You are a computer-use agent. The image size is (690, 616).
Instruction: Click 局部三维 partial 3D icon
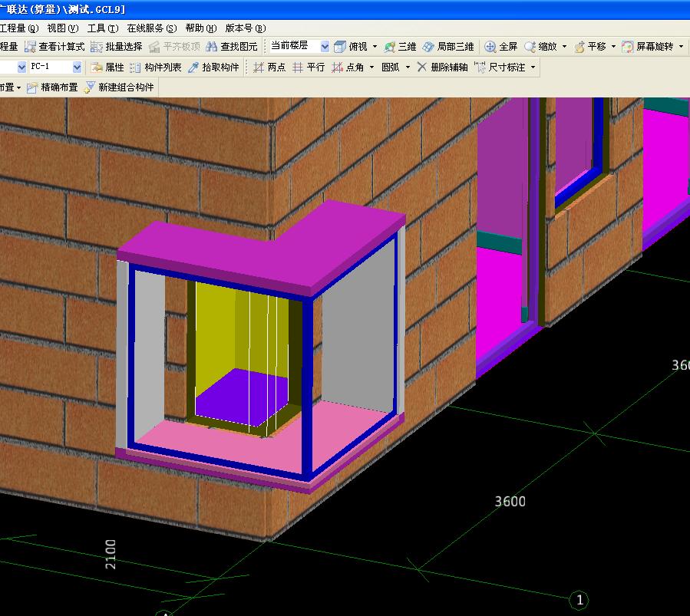pyautogui.click(x=428, y=47)
